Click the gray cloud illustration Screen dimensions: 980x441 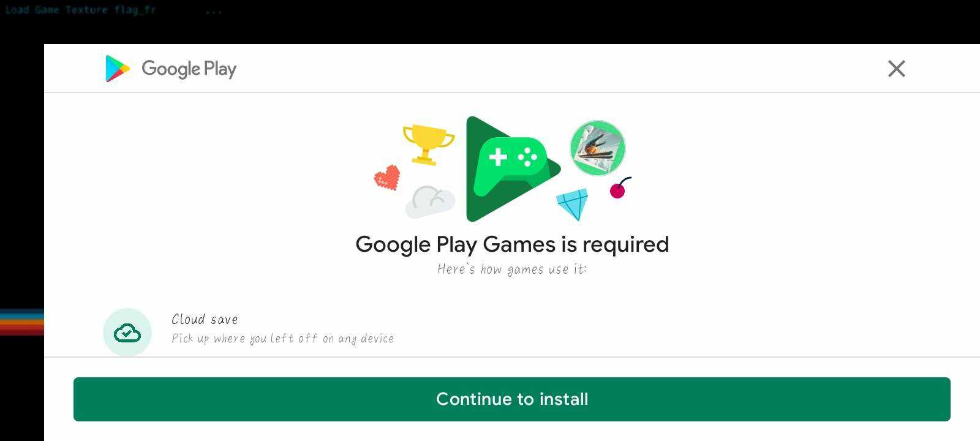(x=430, y=202)
